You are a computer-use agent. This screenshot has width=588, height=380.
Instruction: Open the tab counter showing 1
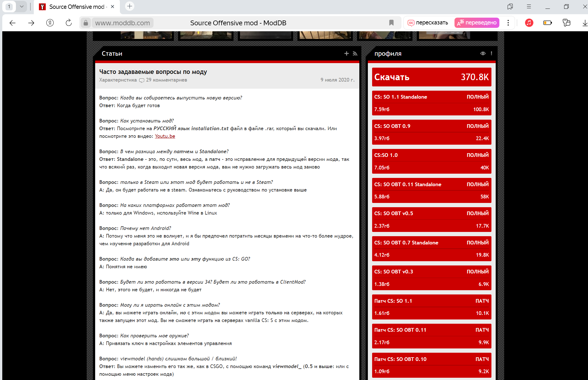point(9,7)
